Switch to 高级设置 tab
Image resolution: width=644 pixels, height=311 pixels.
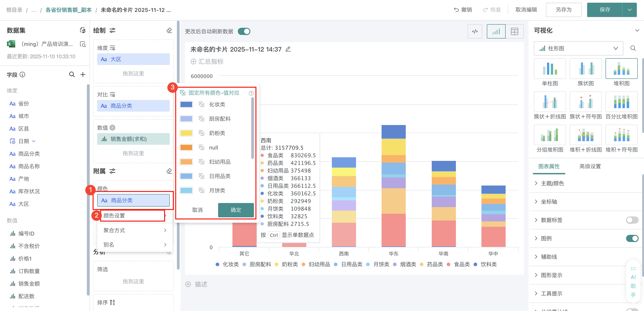click(590, 166)
